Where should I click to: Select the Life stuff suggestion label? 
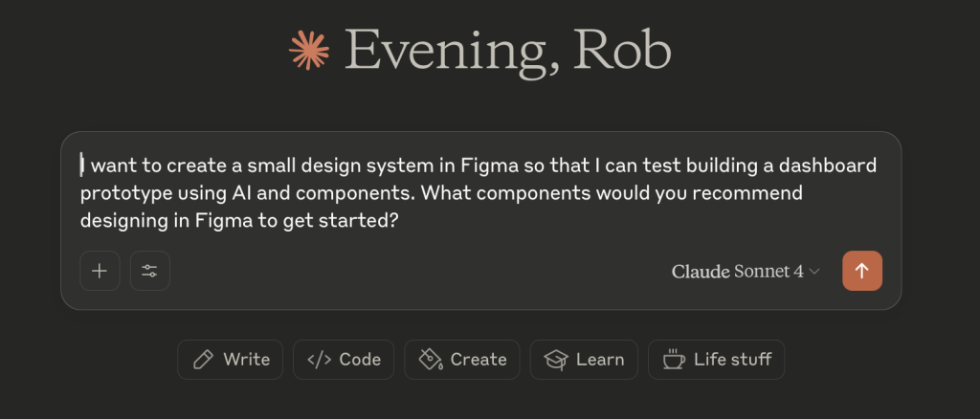click(x=733, y=360)
